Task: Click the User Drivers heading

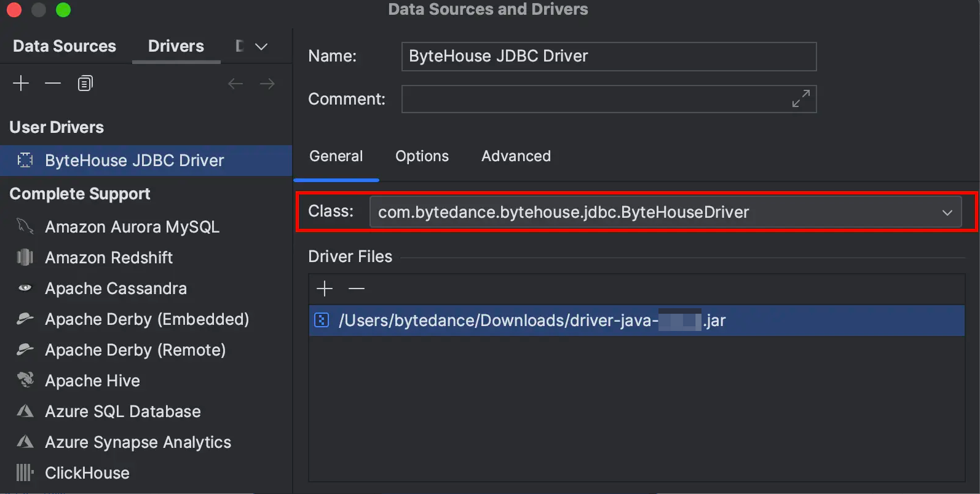Action: click(57, 127)
